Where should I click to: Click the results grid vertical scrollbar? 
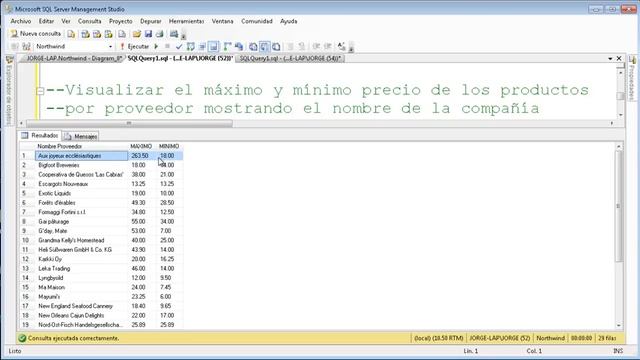pyautogui.click(x=619, y=206)
